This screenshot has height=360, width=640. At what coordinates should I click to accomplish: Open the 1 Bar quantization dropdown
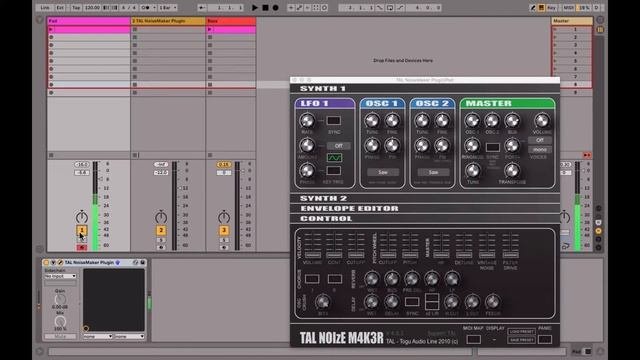pos(167,7)
